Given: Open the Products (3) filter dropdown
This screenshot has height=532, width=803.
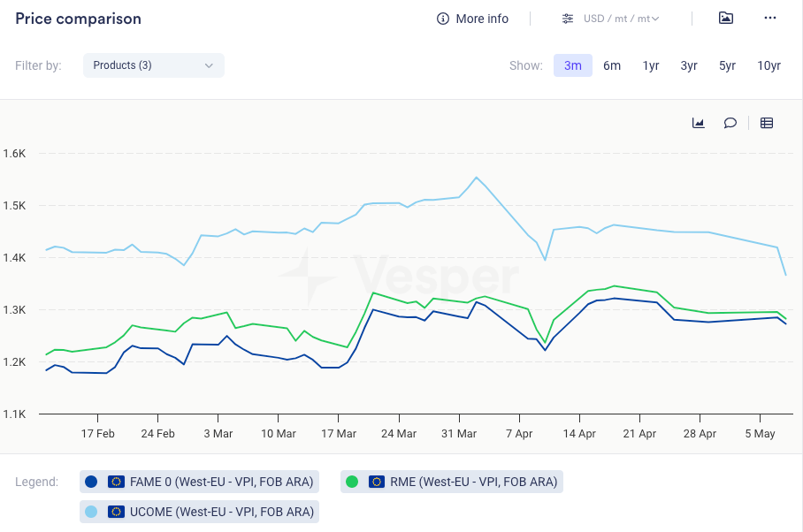Looking at the screenshot, I should [153, 65].
